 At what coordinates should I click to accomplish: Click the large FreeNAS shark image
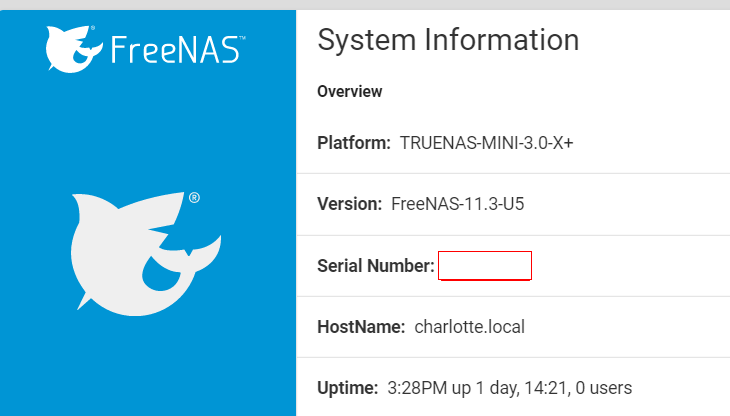pos(146,254)
